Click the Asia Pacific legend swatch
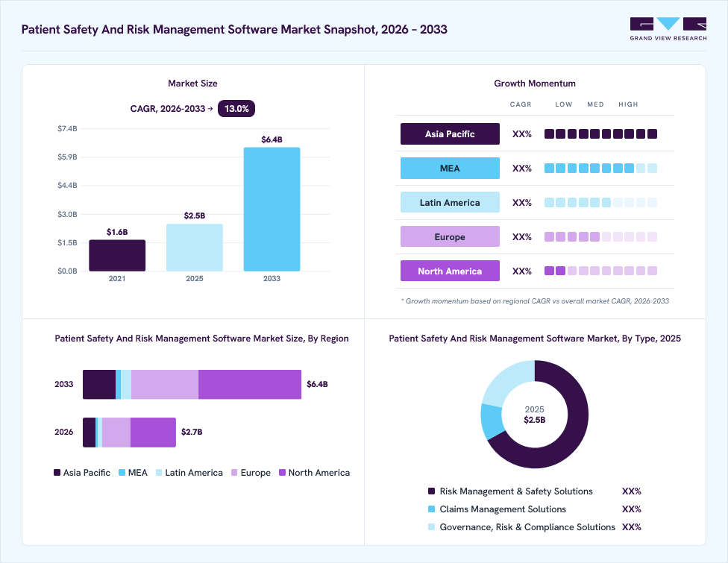 [x=57, y=473]
